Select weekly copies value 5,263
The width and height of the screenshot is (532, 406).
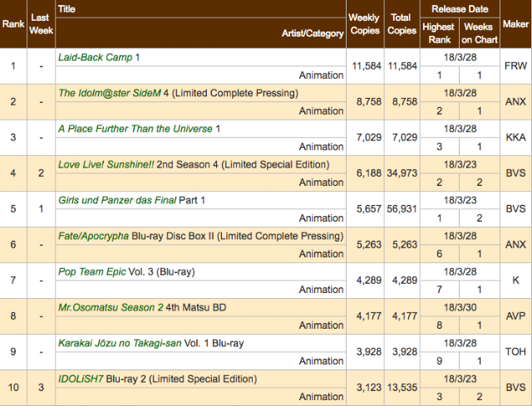point(368,245)
